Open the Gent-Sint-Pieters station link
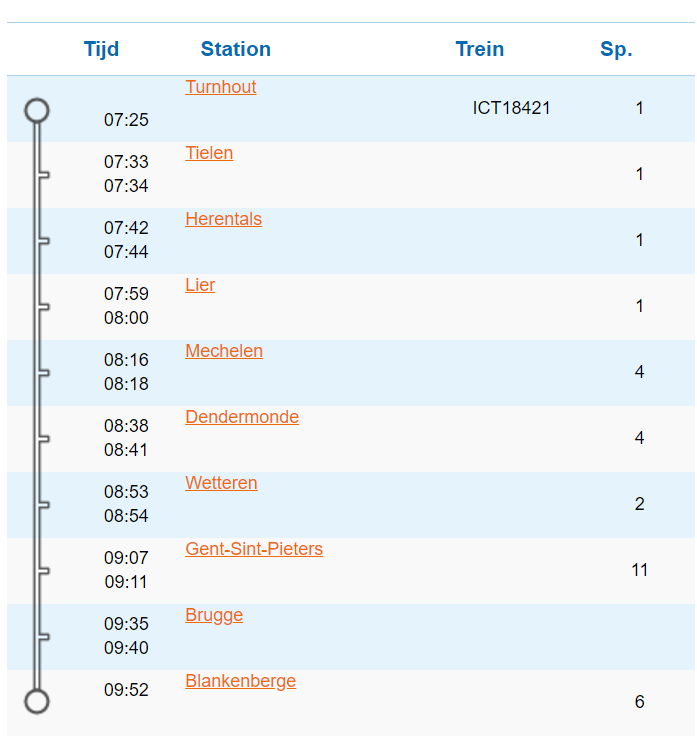 pos(254,549)
